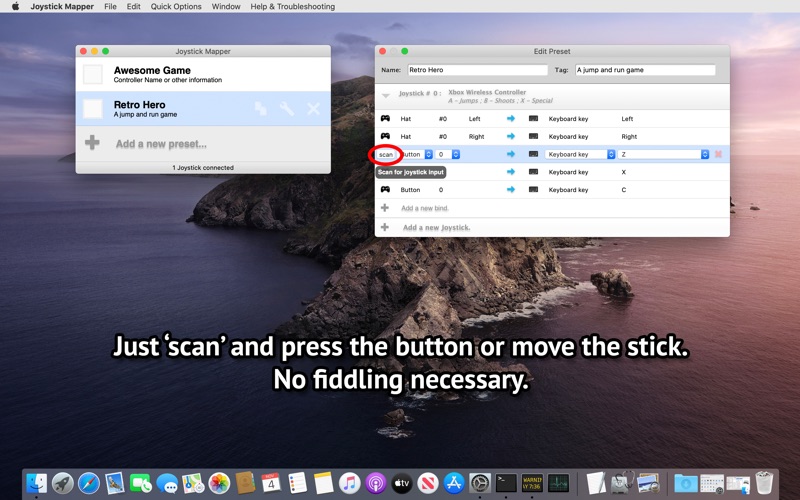The height and width of the screenshot is (500, 800).
Task: Open the Z key selection dropdown
Action: pos(663,154)
